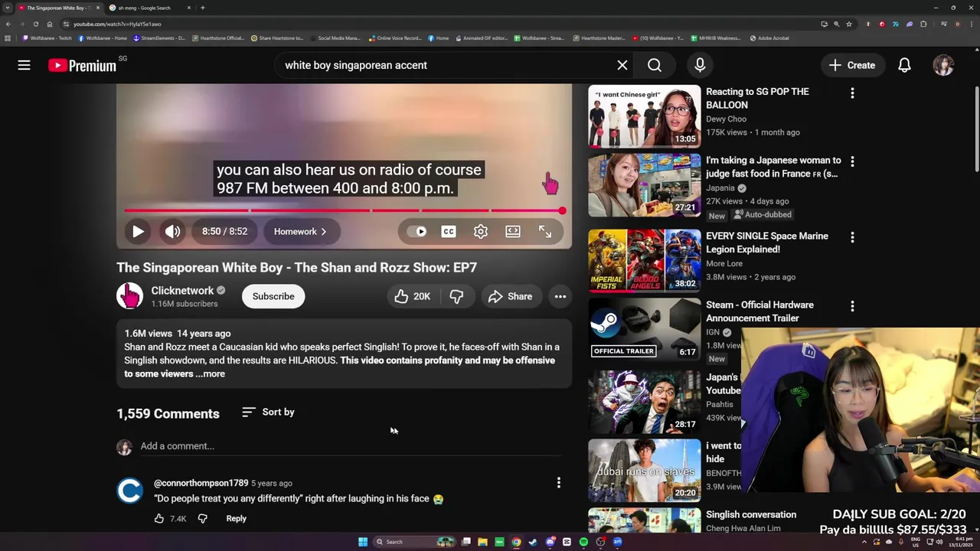980x551 pixels.
Task: Share the video
Action: pos(510,296)
